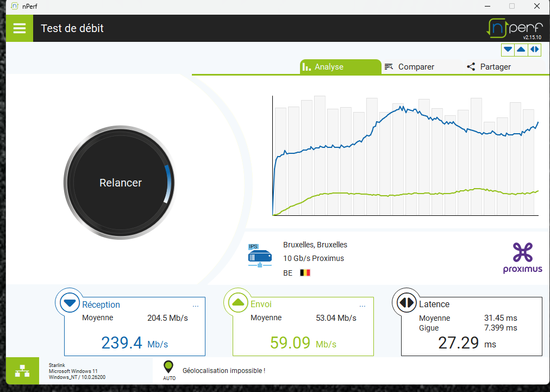Select the 239.4 Mb/s download value

pos(135,343)
